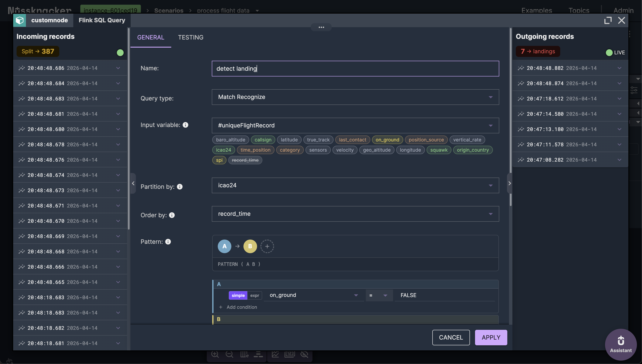Viewport: 642px width, 364px height.
Task: Open the Assistant helper
Action: (621, 344)
